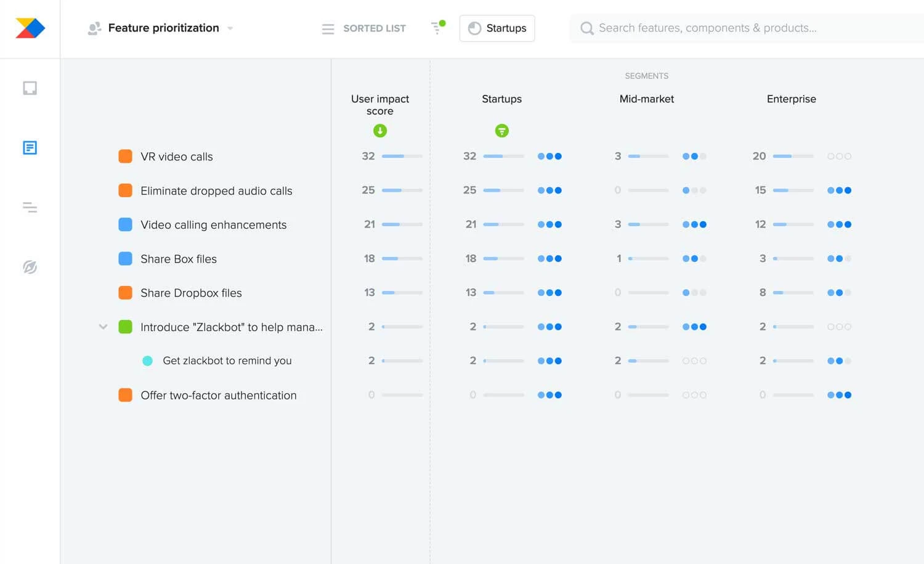Screen dimensions: 924x564
Task: Open the Portal compass sidebar icon
Action: click(30, 267)
